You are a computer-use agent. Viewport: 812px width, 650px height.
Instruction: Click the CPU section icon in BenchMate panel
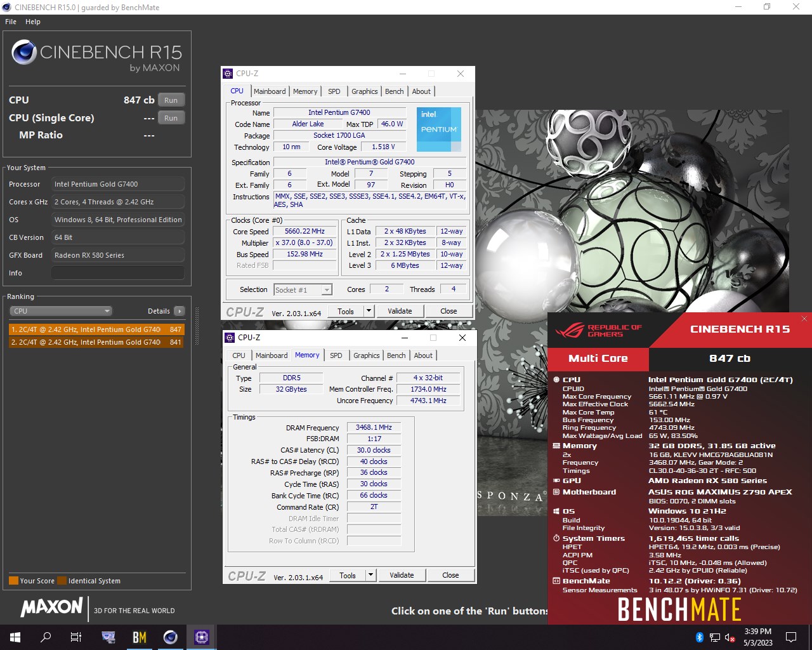coord(556,380)
